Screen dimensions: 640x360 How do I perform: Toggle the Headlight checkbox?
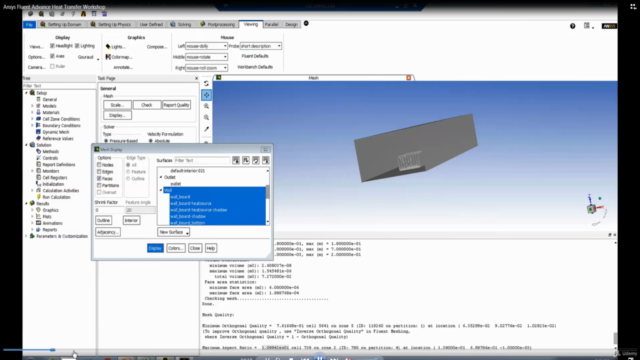(x=52, y=46)
